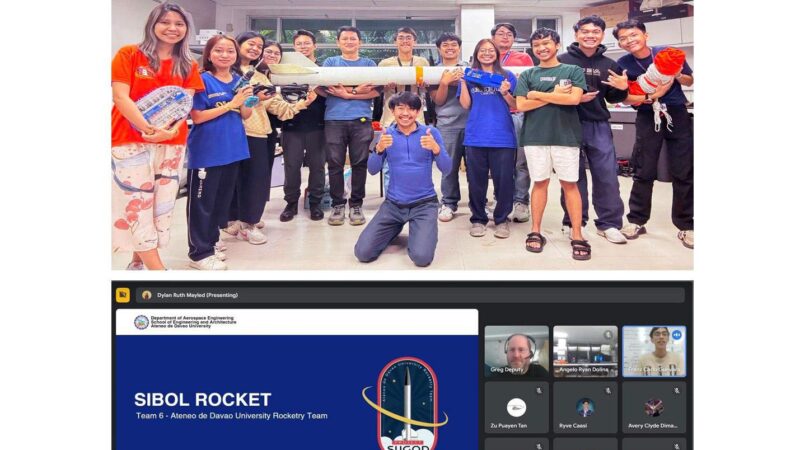Click the 'SIBOL ROCKET' slide title
Viewport: 800px width, 450px height.
203,399
